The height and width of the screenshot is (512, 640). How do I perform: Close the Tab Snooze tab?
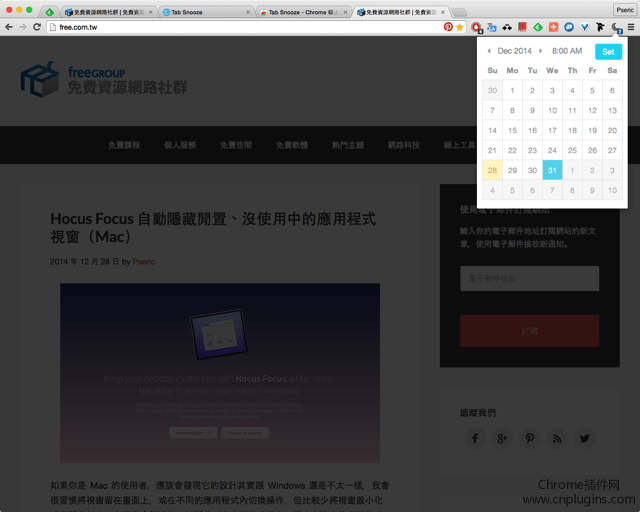pos(248,12)
